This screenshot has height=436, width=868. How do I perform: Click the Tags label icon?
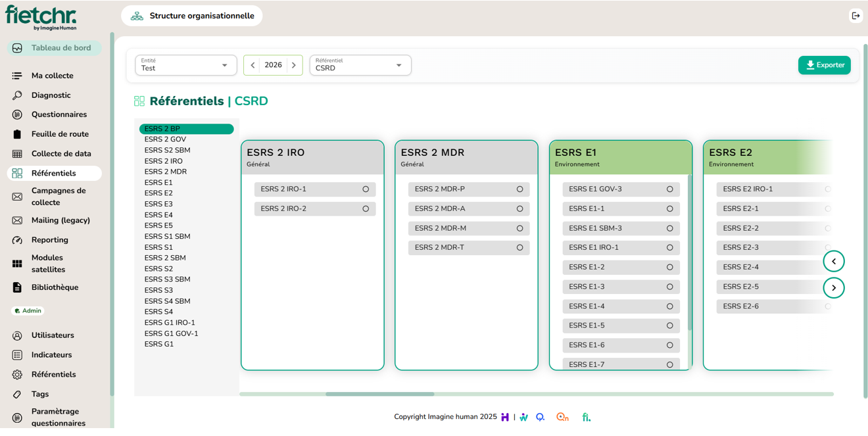[17, 395]
